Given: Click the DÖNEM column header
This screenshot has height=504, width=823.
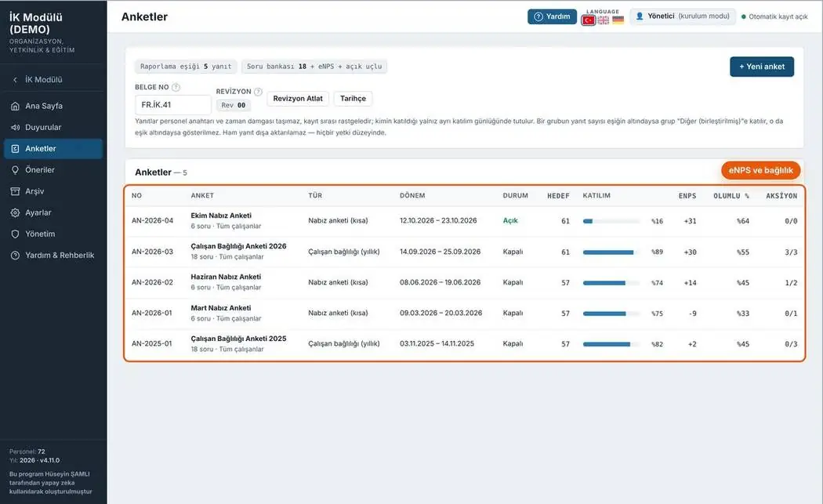Looking at the screenshot, I should point(412,196).
